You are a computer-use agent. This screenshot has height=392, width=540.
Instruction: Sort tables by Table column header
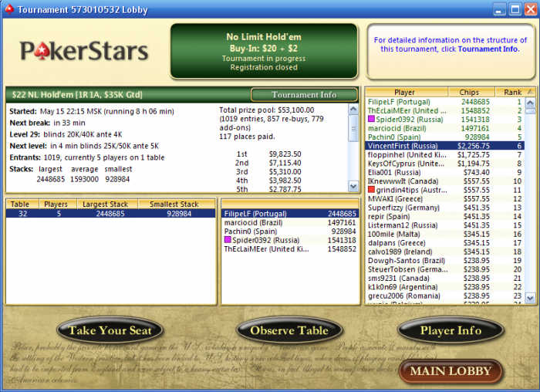point(22,204)
